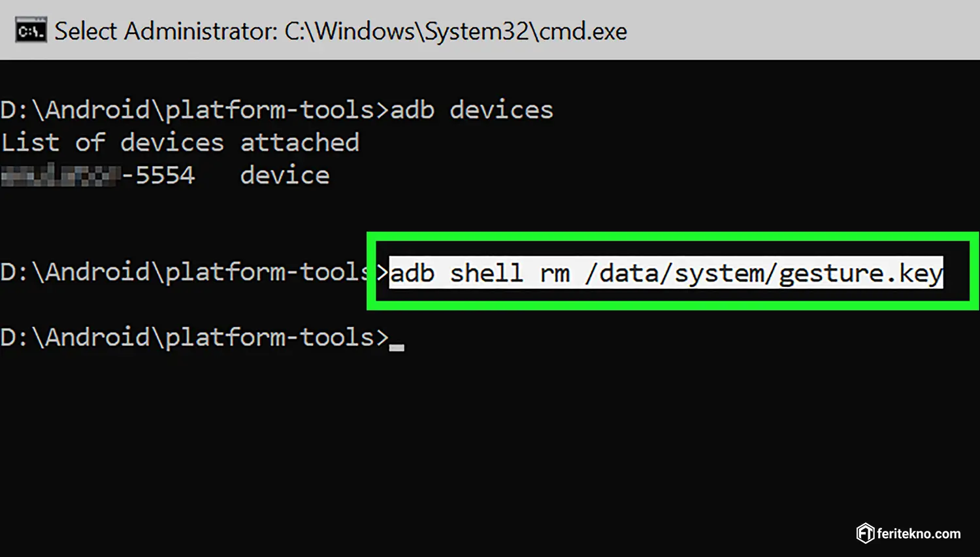Click the feritekno hexagon logo icon
This screenshot has height=557, width=980.
865,533
